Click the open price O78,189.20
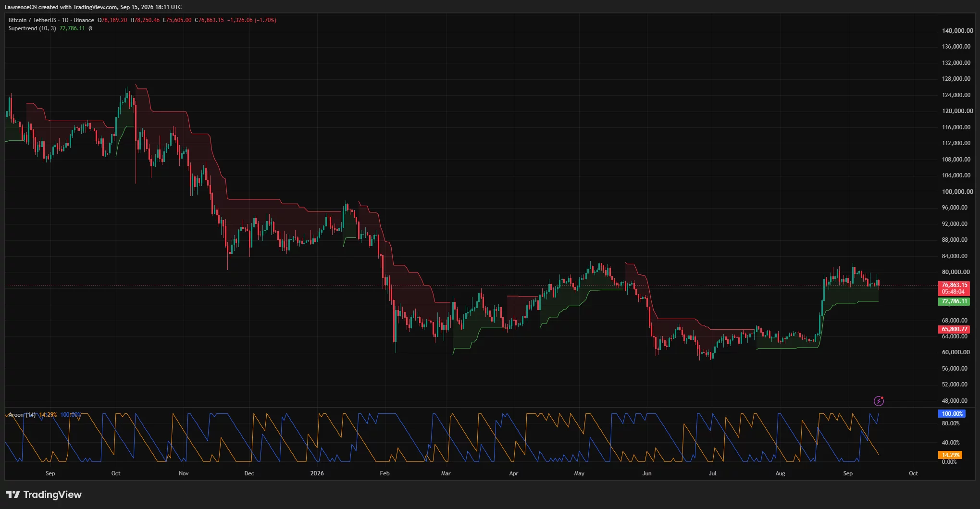The height and width of the screenshot is (509, 980). click(112, 20)
